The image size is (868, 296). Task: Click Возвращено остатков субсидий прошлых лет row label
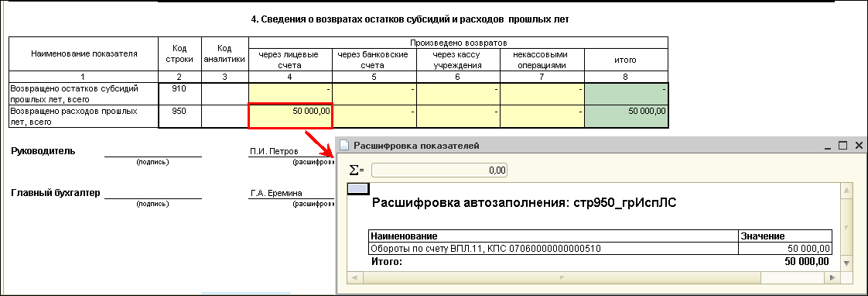tap(84, 93)
